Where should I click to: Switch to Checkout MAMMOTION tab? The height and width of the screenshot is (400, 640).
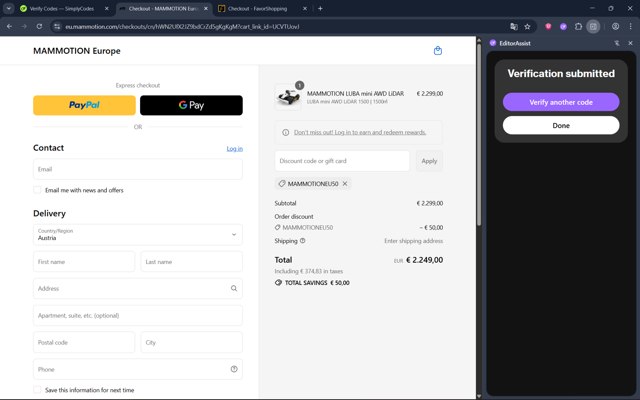pos(163,8)
